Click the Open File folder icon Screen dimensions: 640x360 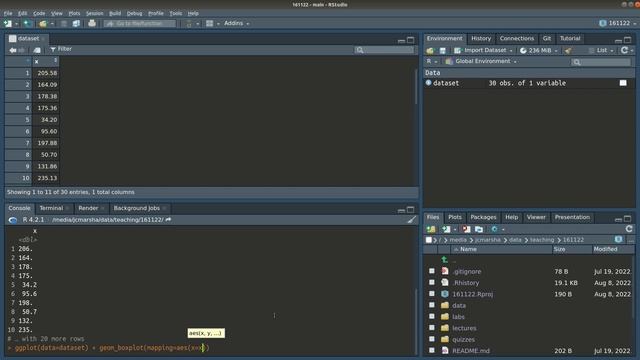[x=43, y=23]
